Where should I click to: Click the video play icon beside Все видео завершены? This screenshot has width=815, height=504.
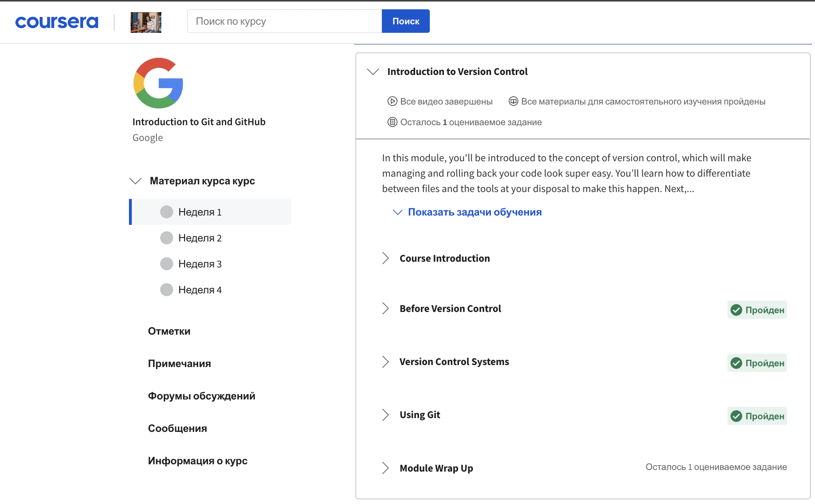click(392, 101)
